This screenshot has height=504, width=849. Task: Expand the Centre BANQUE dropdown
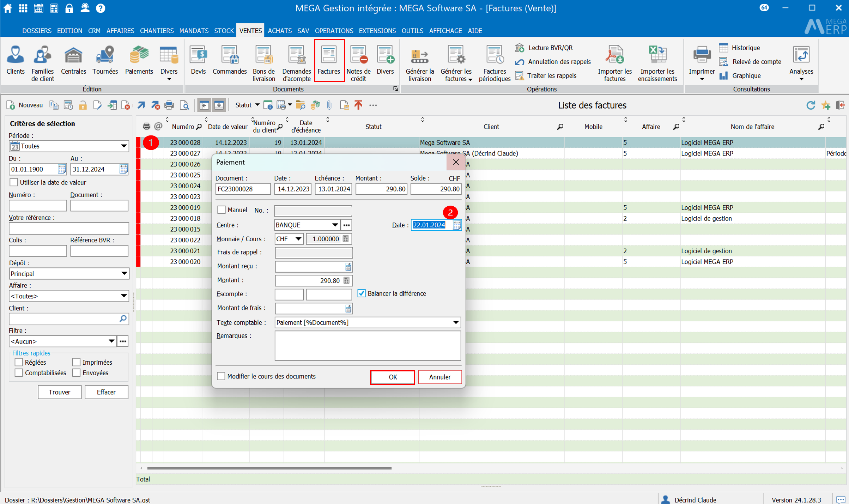[335, 225]
